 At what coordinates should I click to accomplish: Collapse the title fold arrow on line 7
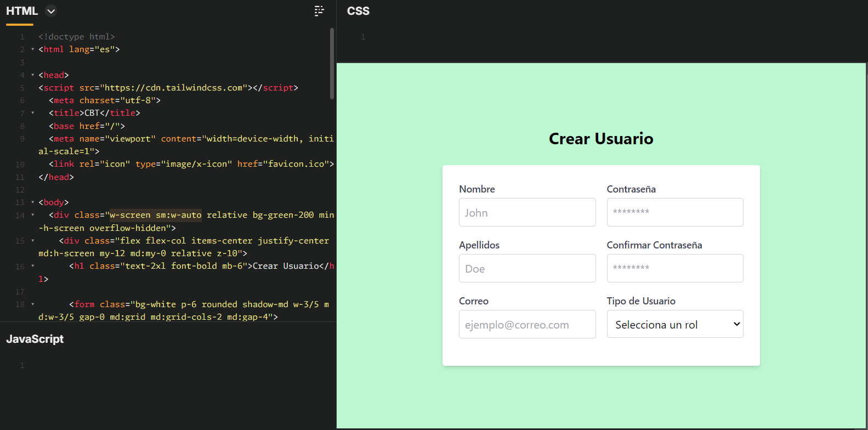point(33,113)
